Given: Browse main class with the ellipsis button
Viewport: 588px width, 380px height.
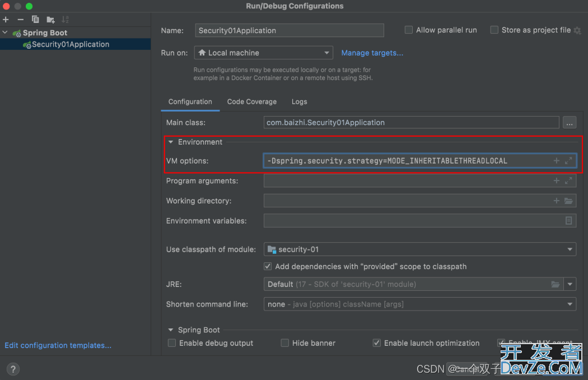Looking at the screenshot, I should (570, 123).
